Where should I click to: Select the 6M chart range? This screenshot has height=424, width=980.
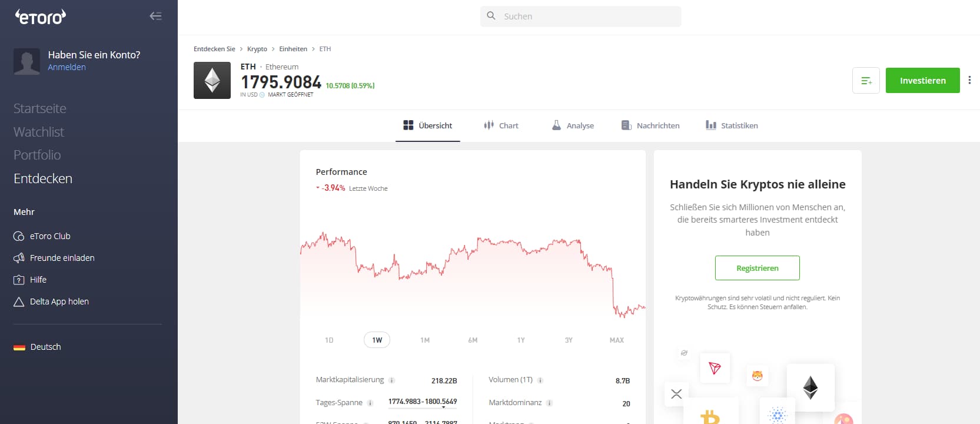pyautogui.click(x=473, y=340)
